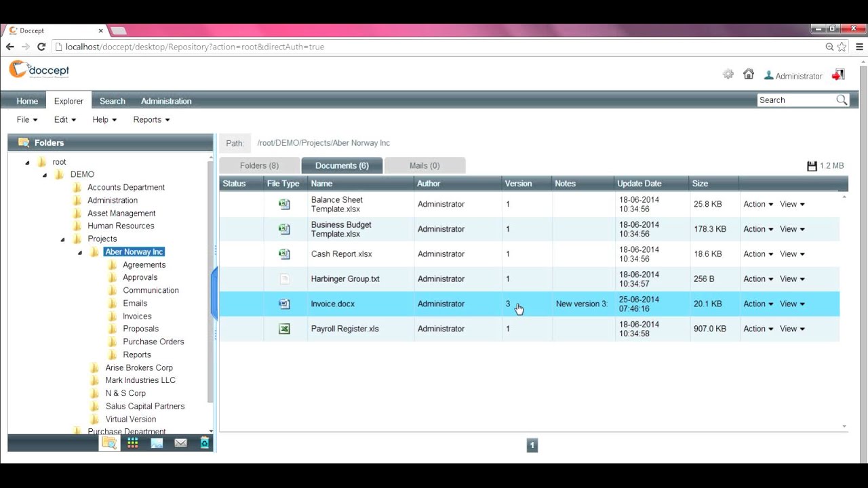Screen dimensions: 868x488
Task: Click the Doccept logo
Action: [x=39, y=70]
